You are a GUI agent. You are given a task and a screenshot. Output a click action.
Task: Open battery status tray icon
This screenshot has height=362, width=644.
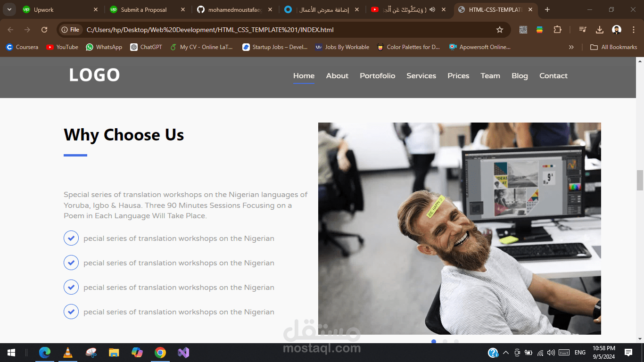[x=528, y=353]
